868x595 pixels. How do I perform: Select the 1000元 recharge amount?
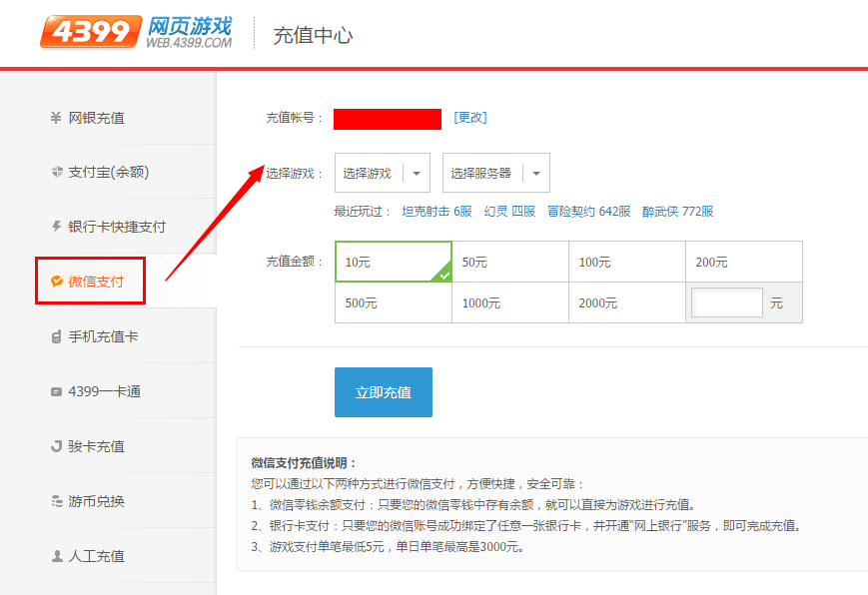[509, 302]
